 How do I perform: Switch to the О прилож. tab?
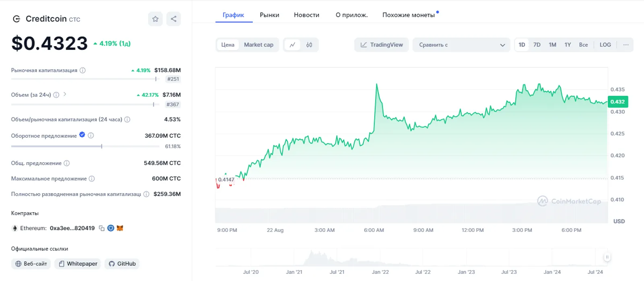(x=351, y=15)
